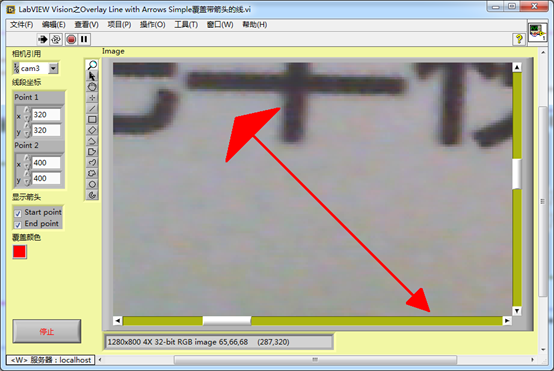Select the Zoom magnifier tool

click(92, 65)
